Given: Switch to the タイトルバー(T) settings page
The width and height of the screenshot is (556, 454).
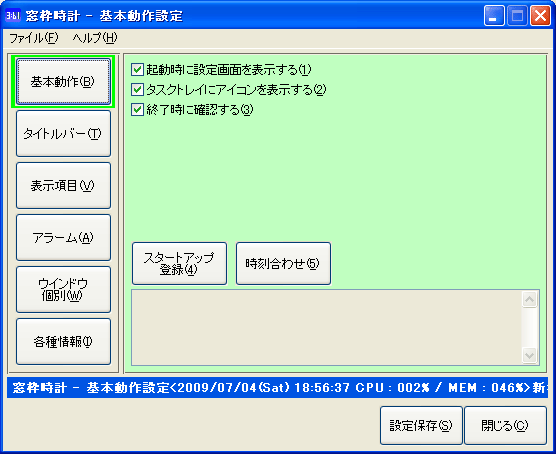Looking at the screenshot, I should (63, 133).
